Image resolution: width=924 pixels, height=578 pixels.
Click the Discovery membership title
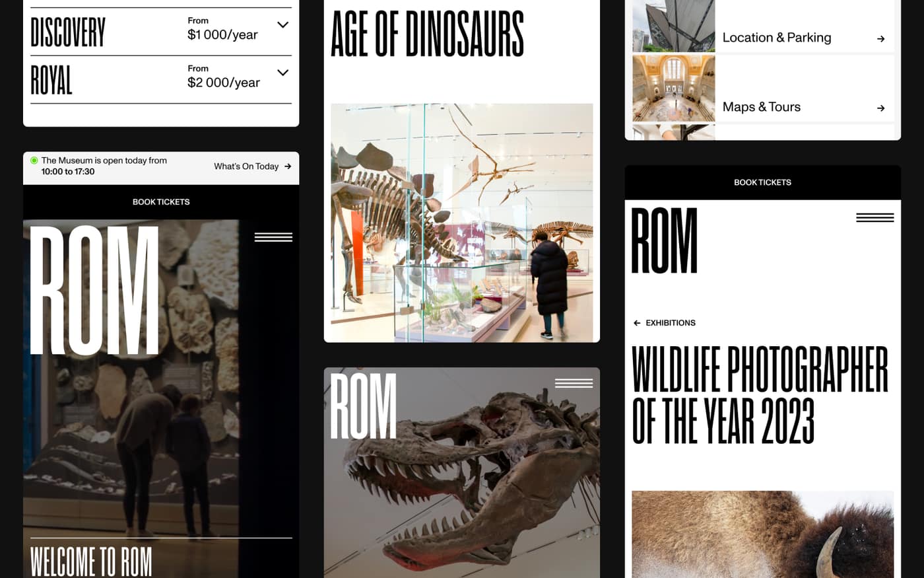coord(68,32)
